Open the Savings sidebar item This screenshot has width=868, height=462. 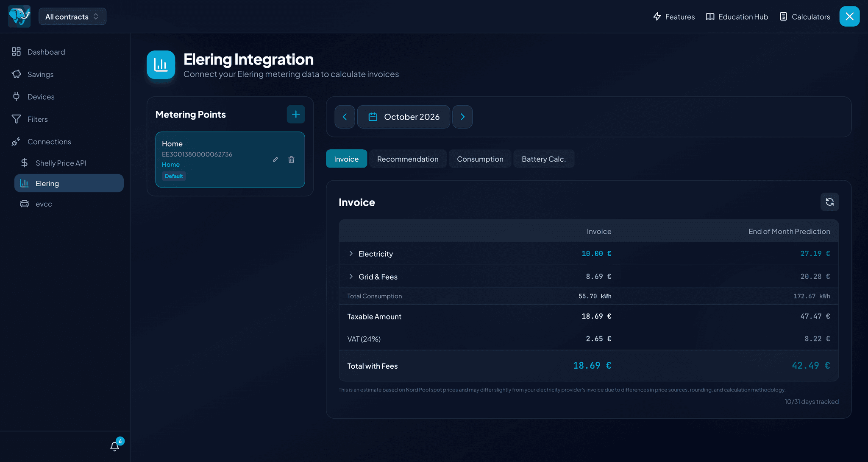tap(65, 74)
